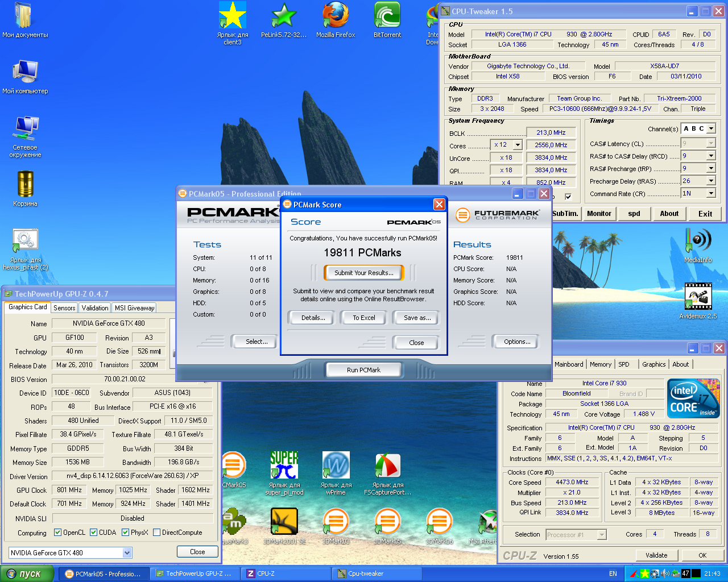Viewport: 728px width, 582px height.
Task: Click the volume speaker tray icon
Action: coord(665,573)
